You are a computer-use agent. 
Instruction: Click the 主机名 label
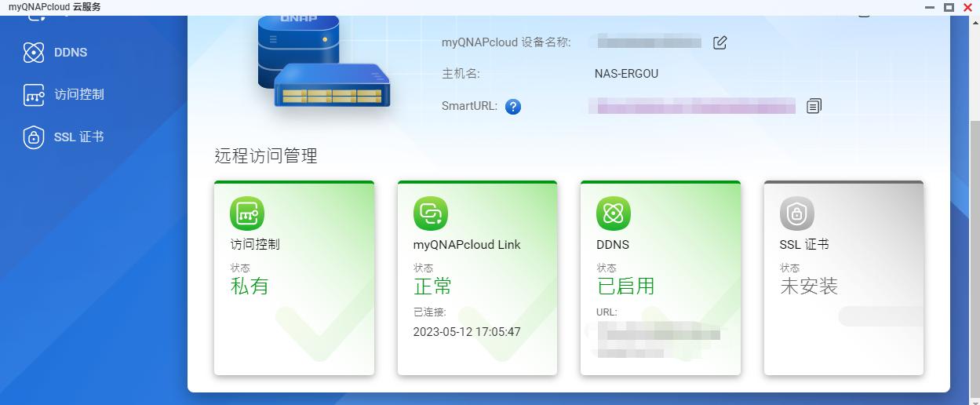pos(461,74)
